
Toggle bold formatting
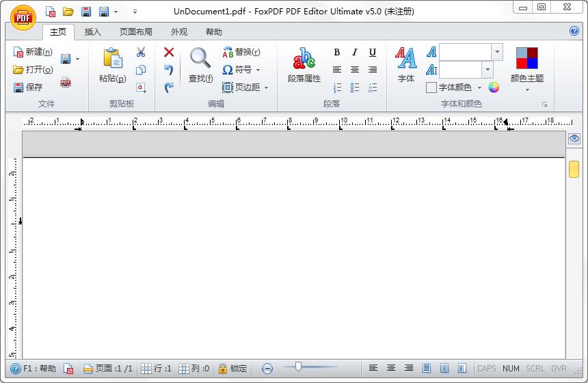[337, 52]
